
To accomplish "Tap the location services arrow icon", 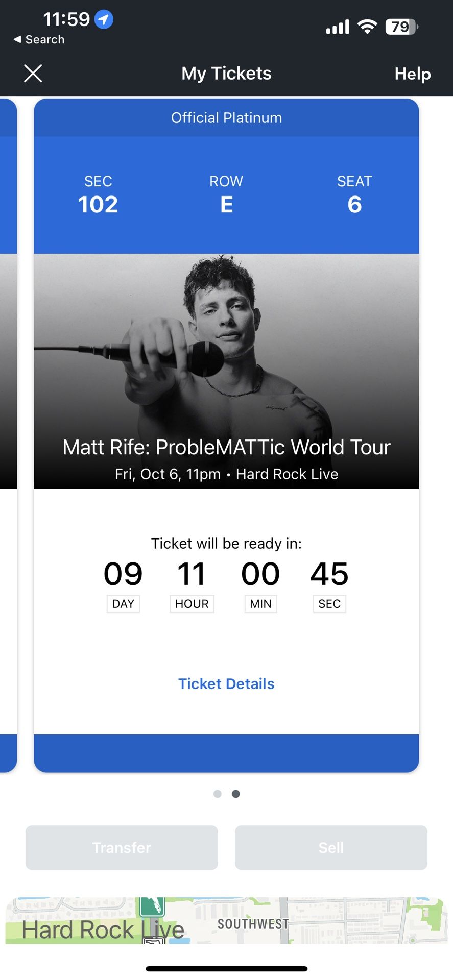I will click(x=104, y=20).
